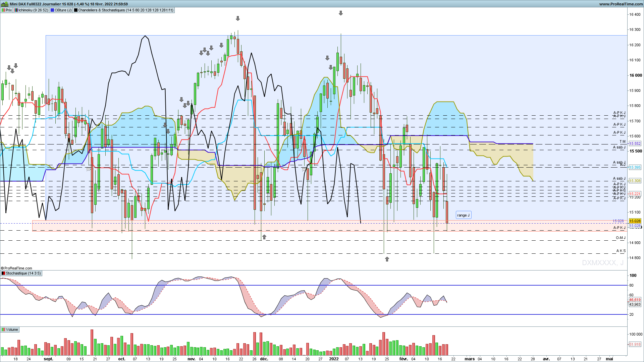
Task: Click the 100 000 volume axis label
Action: 636,334
